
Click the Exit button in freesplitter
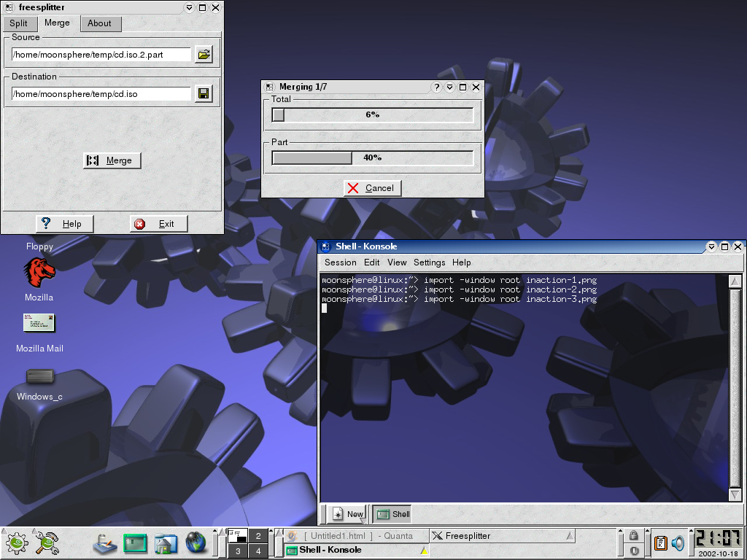tap(158, 224)
